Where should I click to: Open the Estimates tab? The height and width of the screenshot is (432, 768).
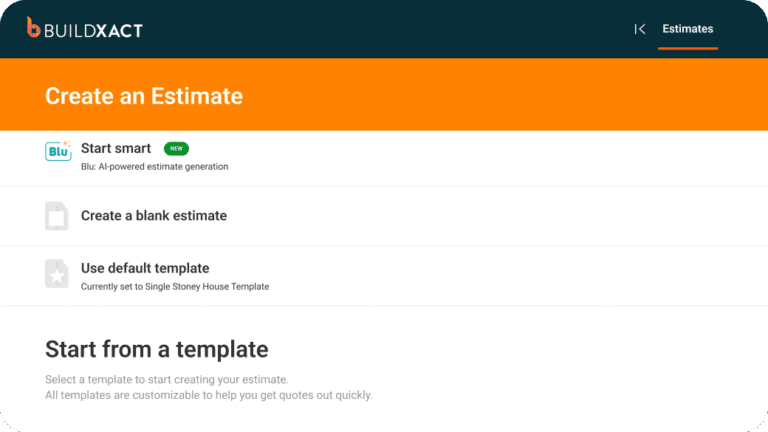click(688, 29)
